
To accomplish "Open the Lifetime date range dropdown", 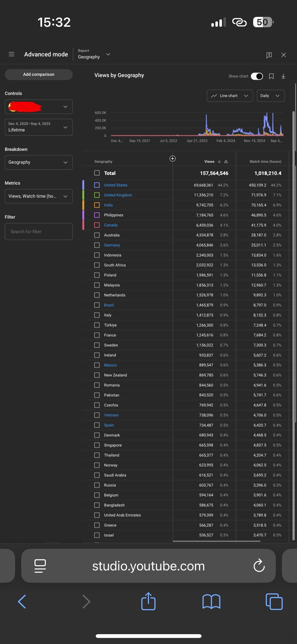I will pyautogui.click(x=39, y=127).
